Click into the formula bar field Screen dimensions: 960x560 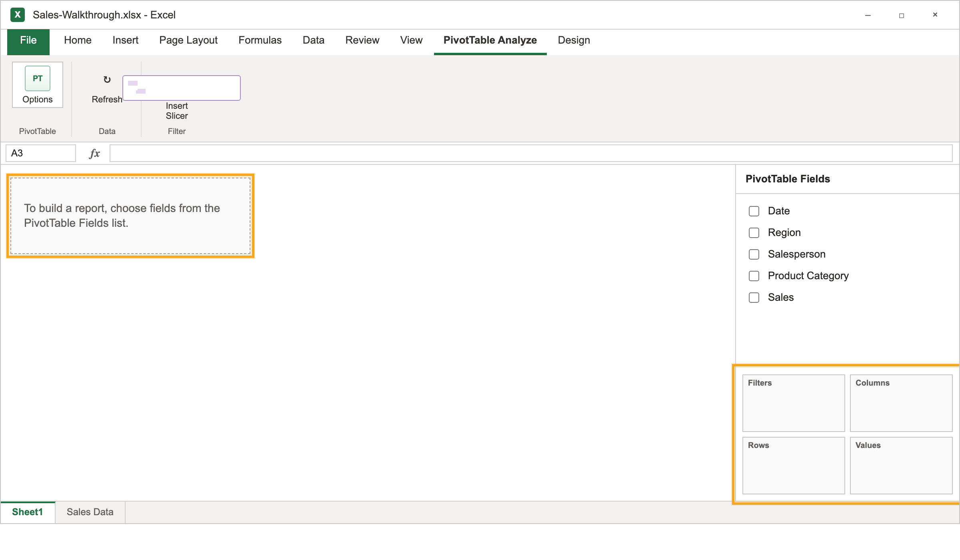(531, 153)
